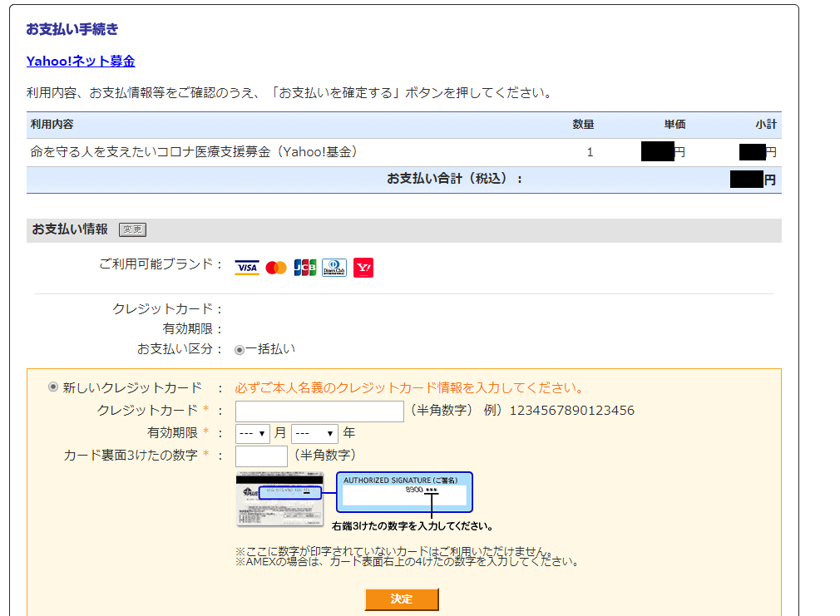Click the 右端3けたの数字を入力してください caption
Image resolution: width=840 pixels, height=616 pixels.
point(412,526)
